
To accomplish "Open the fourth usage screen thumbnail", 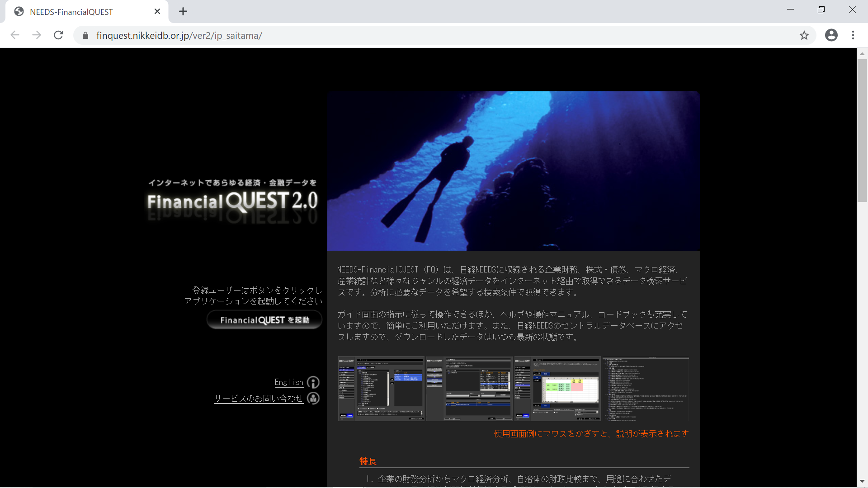I will pyautogui.click(x=646, y=389).
